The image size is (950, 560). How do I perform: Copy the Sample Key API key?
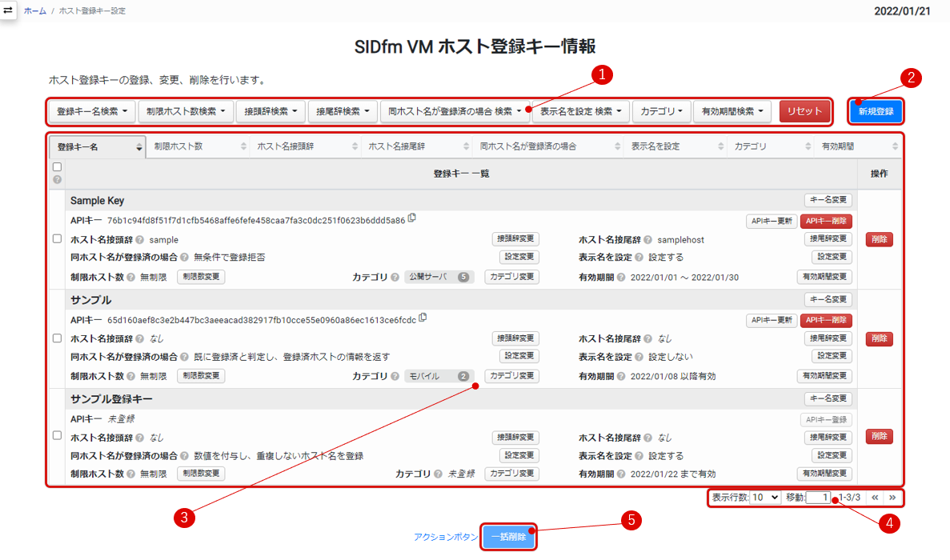[x=412, y=218]
